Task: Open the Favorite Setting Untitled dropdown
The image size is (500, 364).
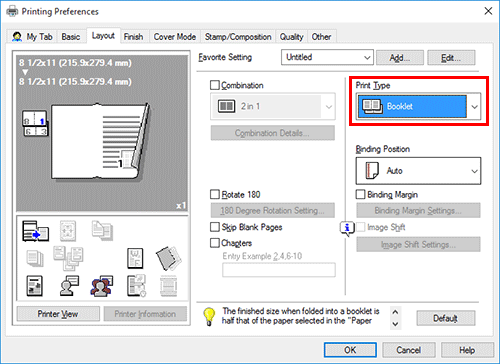Action: (x=327, y=57)
